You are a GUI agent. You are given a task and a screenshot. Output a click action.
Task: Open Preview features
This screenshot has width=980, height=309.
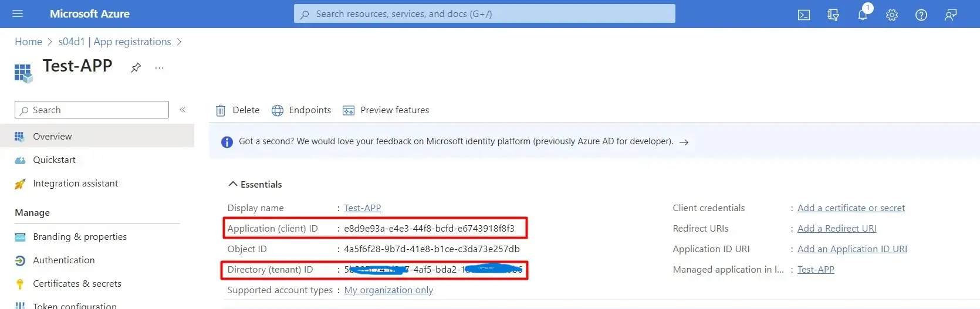(x=386, y=110)
